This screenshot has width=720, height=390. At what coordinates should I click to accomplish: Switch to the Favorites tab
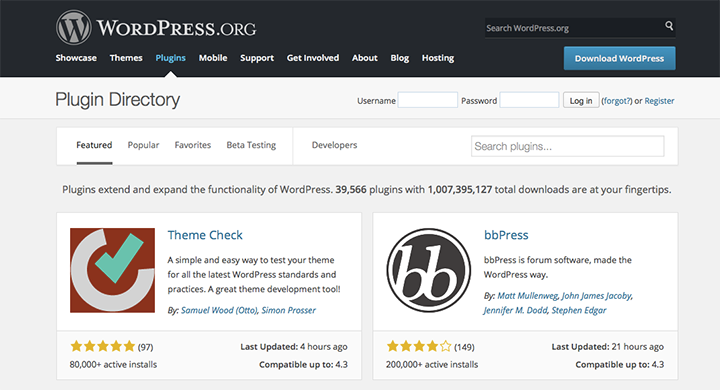point(192,145)
